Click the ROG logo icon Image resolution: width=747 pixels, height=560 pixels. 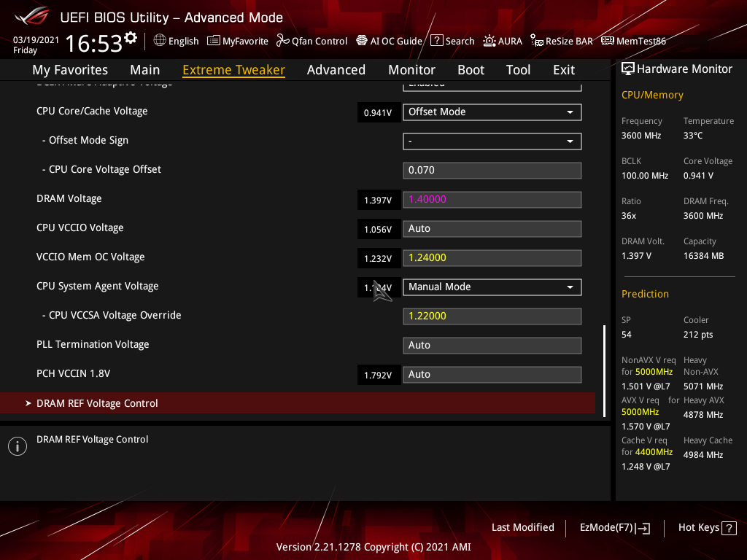(x=32, y=16)
